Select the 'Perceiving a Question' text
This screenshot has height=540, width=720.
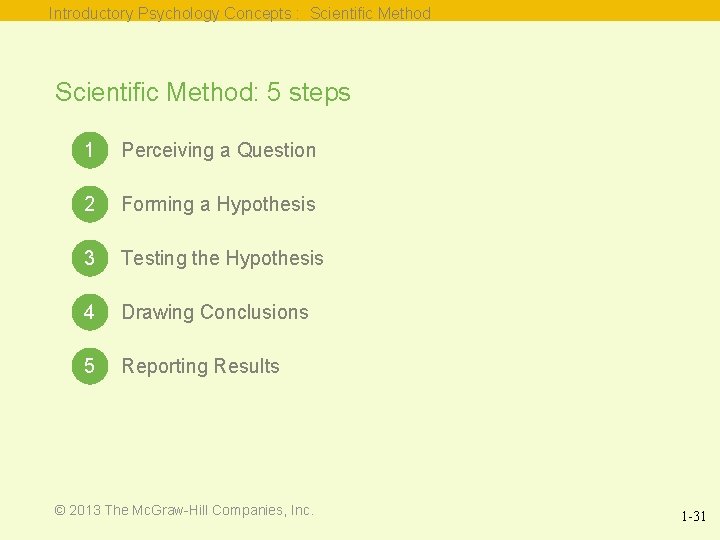click(219, 151)
